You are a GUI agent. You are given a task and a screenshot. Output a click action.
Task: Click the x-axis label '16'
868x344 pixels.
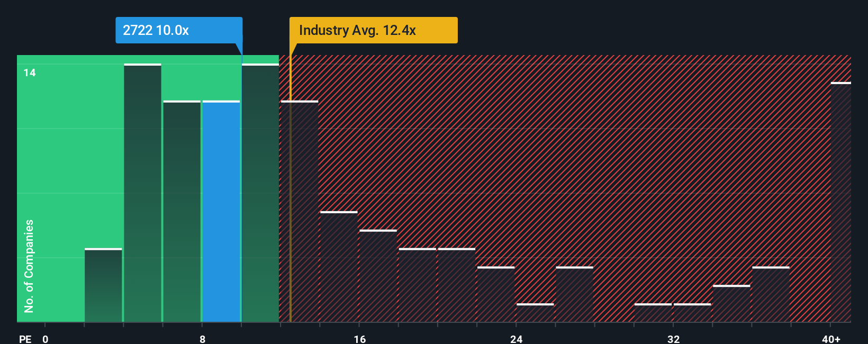click(359, 339)
